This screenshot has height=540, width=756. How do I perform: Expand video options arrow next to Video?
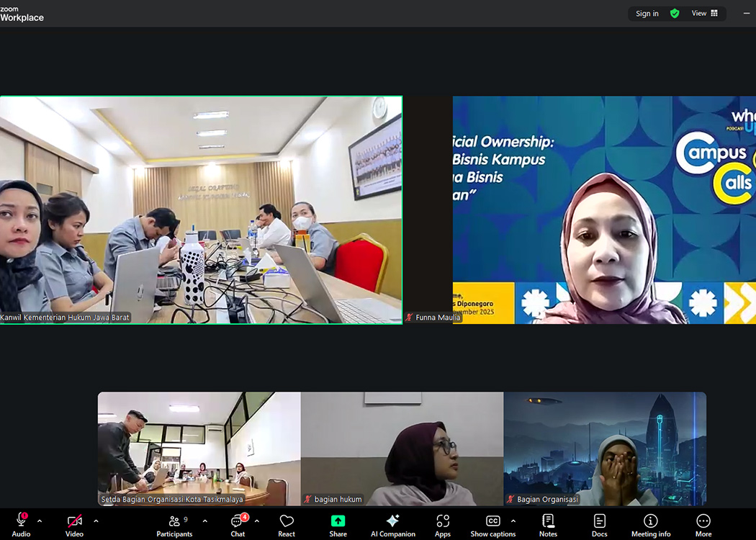click(96, 521)
